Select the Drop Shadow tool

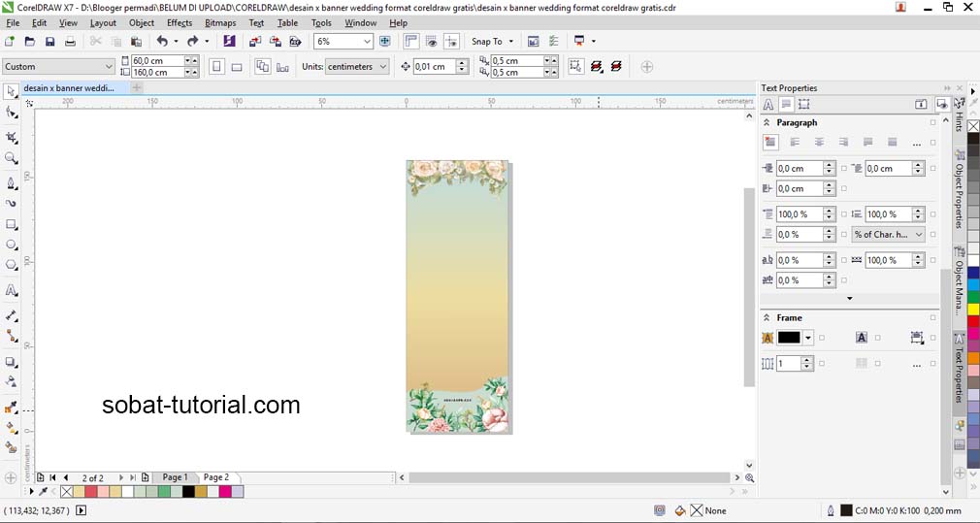[11, 362]
